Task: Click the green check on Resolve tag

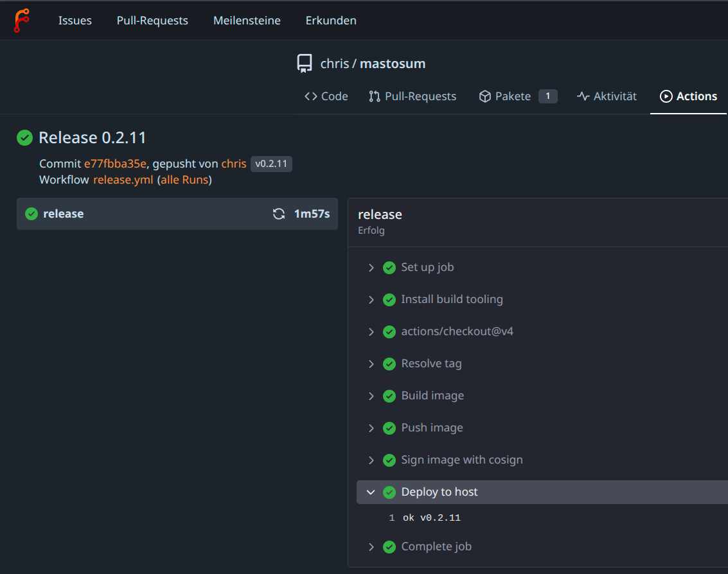Action: click(x=389, y=364)
